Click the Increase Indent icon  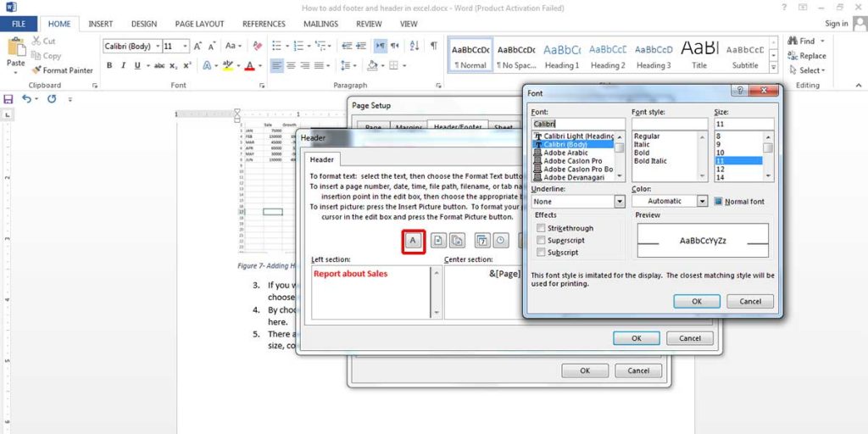[x=361, y=47]
